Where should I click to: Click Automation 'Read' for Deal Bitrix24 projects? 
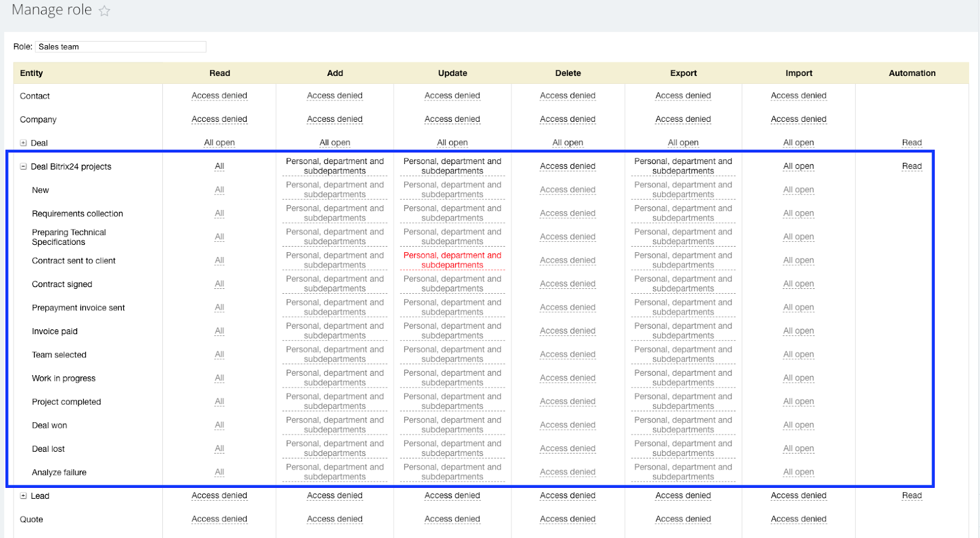tap(912, 166)
